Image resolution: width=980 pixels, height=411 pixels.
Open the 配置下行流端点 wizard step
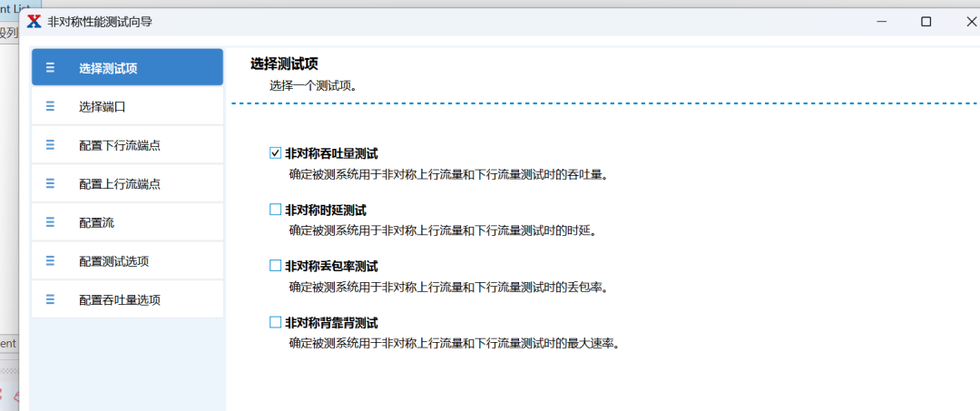pos(127,145)
